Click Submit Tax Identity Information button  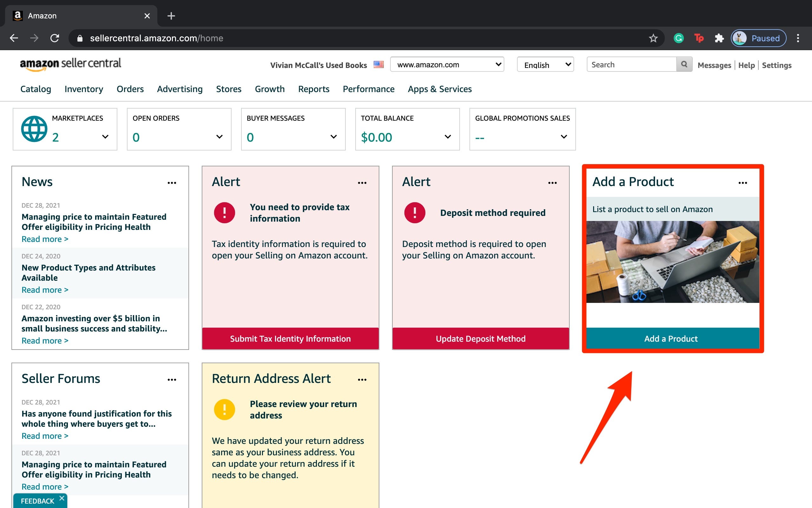[290, 338]
